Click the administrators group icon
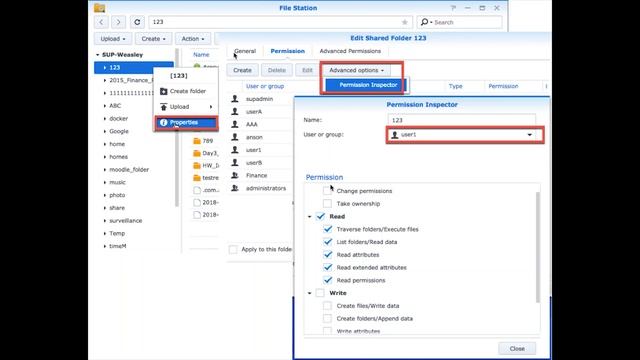 point(235,188)
